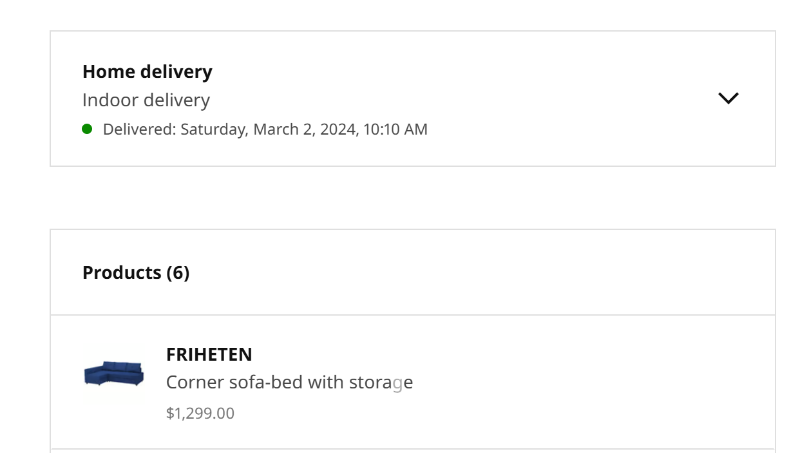Click the blue FRIHETEN sofa image

114,375
